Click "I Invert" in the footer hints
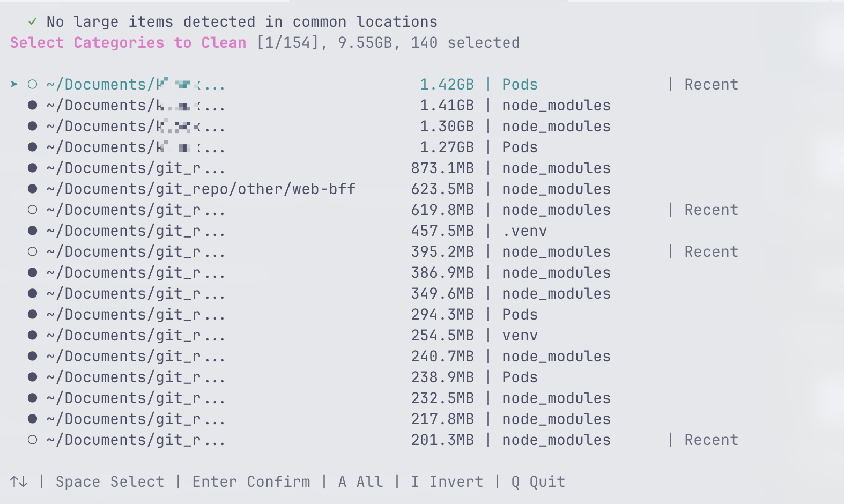The height and width of the screenshot is (504, 844). tap(447, 481)
